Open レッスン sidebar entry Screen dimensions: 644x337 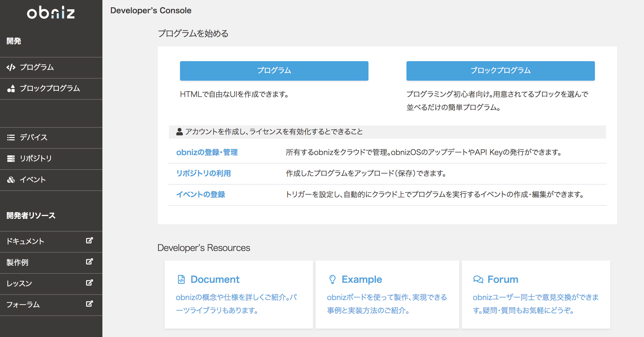click(51, 284)
